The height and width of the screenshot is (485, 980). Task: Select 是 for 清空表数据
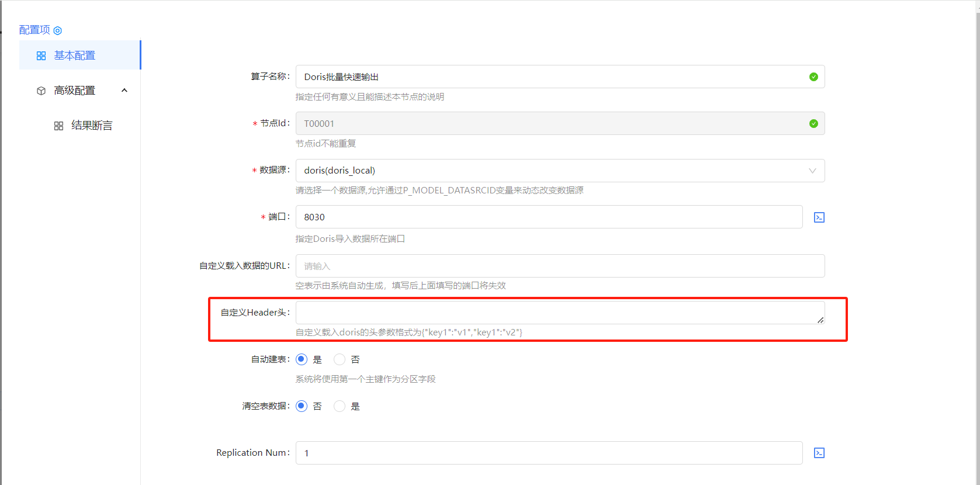pos(340,406)
